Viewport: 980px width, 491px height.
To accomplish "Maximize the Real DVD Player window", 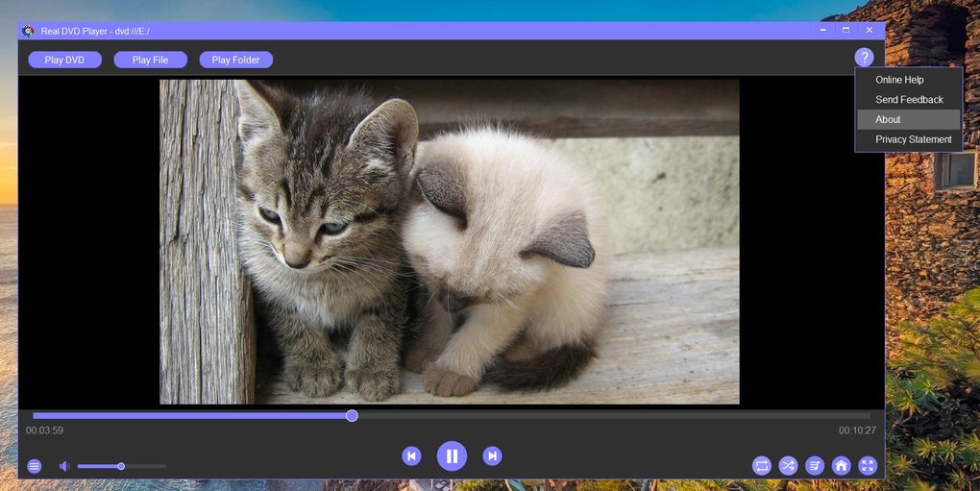I will click(x=845, y=30).
